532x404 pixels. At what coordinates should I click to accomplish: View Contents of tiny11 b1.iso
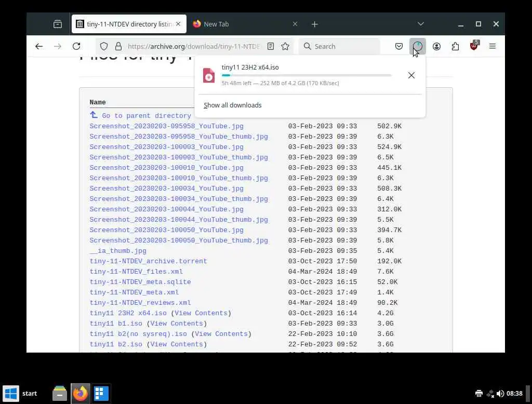tap(177, 324)
